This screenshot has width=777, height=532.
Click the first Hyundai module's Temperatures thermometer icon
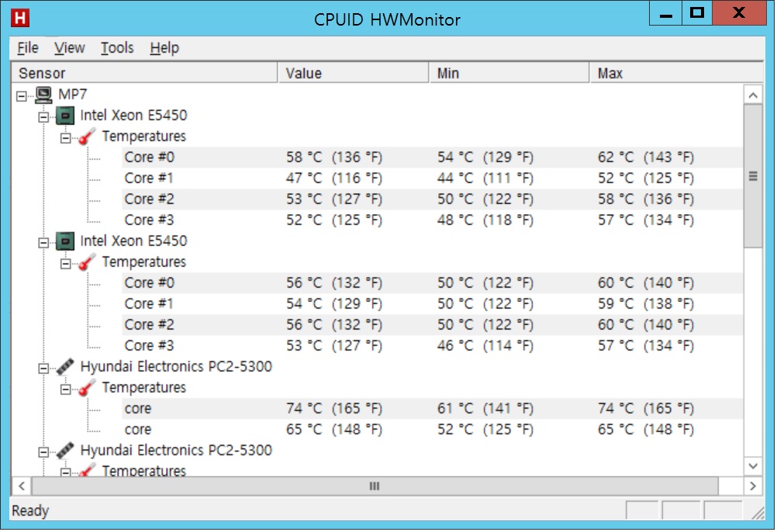87,388
